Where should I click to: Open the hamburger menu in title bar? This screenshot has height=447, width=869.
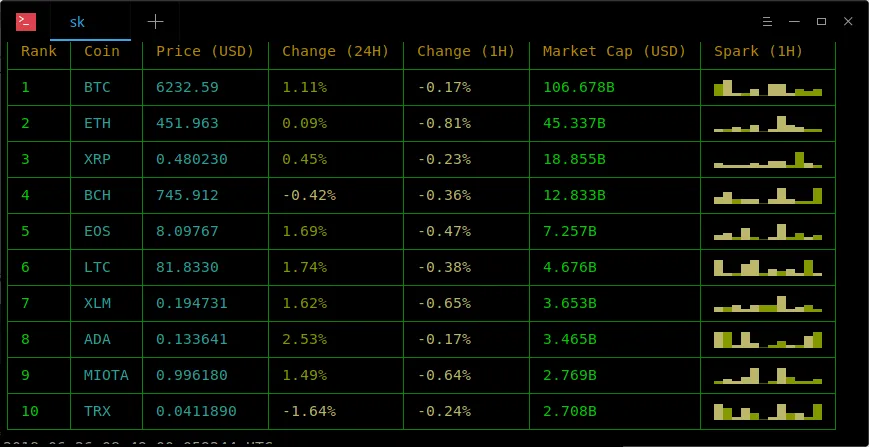click(767, 21)
